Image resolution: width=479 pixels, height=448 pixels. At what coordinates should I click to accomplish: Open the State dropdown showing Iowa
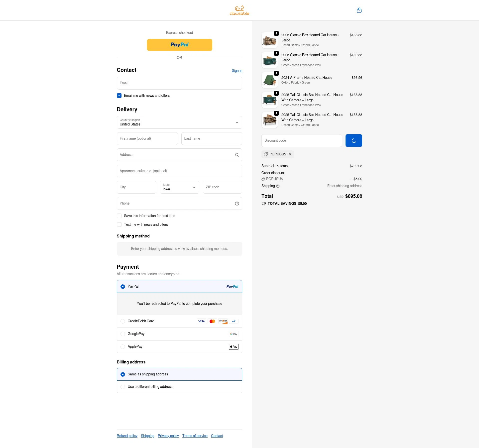coord(179,187)
